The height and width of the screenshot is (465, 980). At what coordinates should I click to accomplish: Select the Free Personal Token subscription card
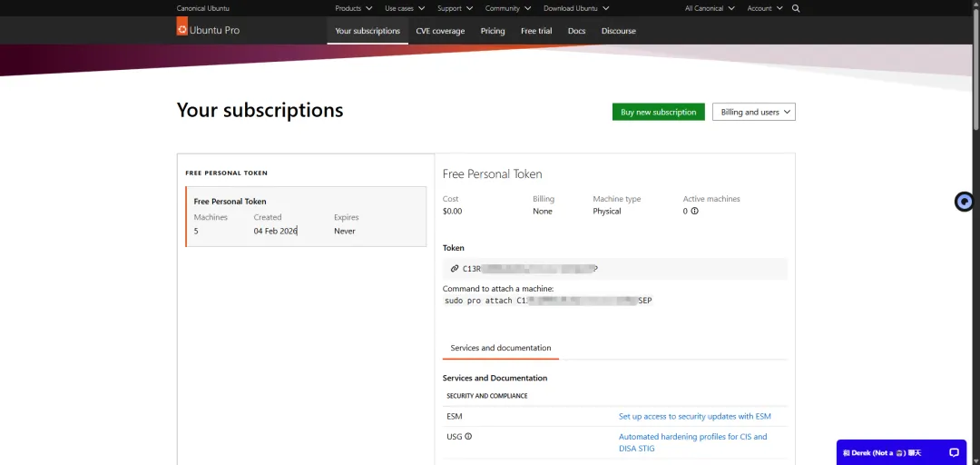coord(306,216)
